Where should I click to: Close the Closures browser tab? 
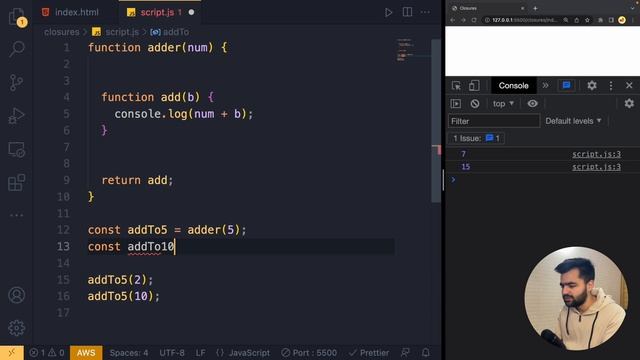(522, 8)
